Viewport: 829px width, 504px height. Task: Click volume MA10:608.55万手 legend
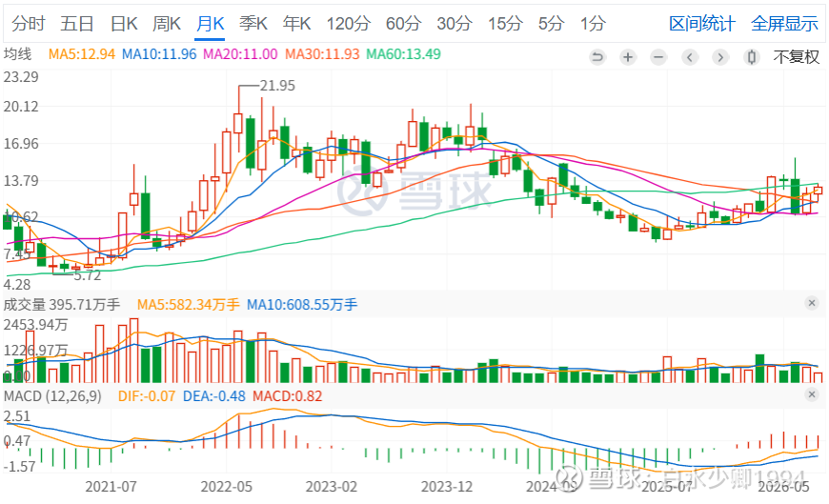[x=302, y=305]
